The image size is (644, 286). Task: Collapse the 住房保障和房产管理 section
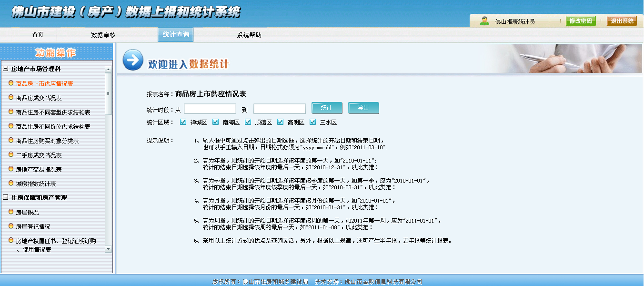(5, 198)
